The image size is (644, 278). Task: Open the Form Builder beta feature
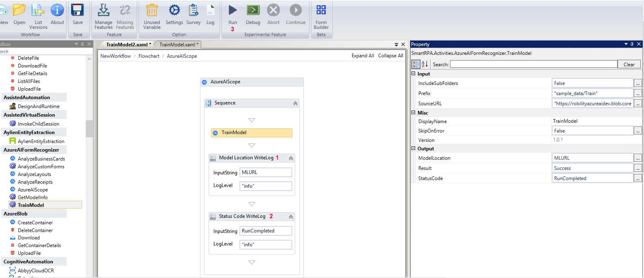tap(321, 10)
